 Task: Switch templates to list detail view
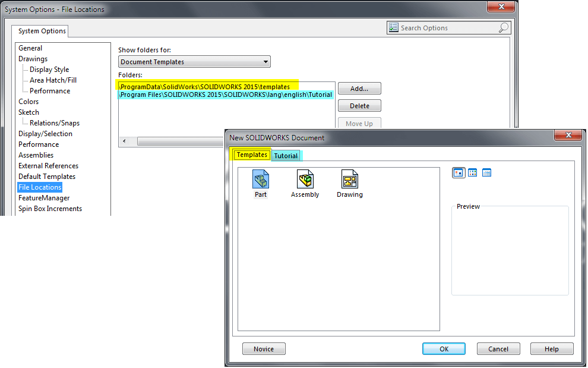tap(488, 172)
